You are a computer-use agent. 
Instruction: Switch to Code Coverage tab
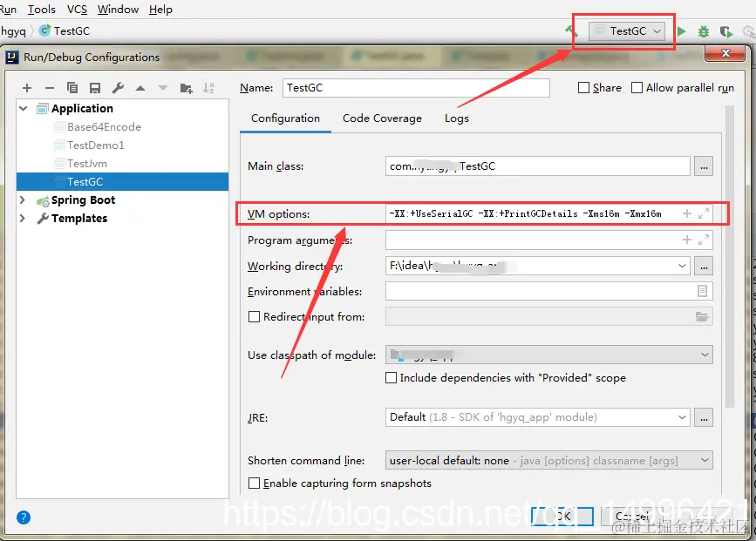pyautogui.click(x=382, y=118)
